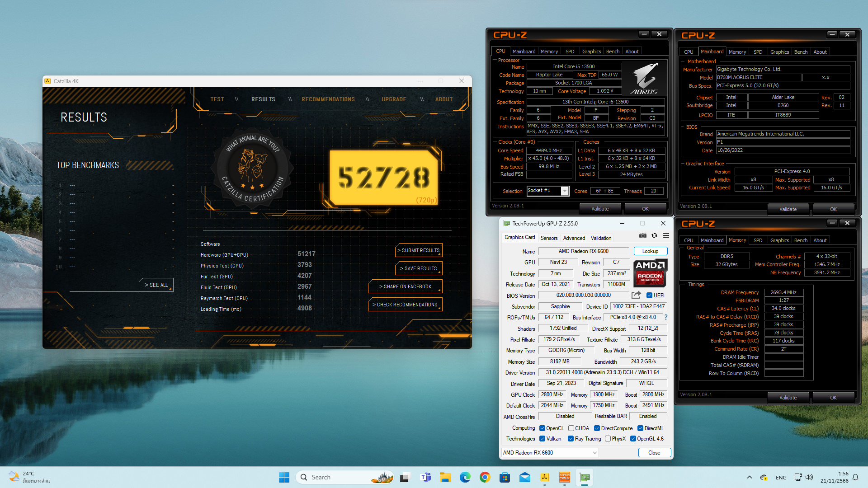Toggle the PhysX checkbox

[608, 439]
